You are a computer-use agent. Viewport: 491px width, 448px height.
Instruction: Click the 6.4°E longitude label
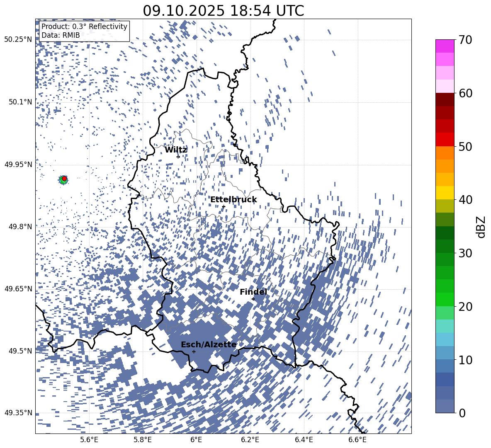304,440
